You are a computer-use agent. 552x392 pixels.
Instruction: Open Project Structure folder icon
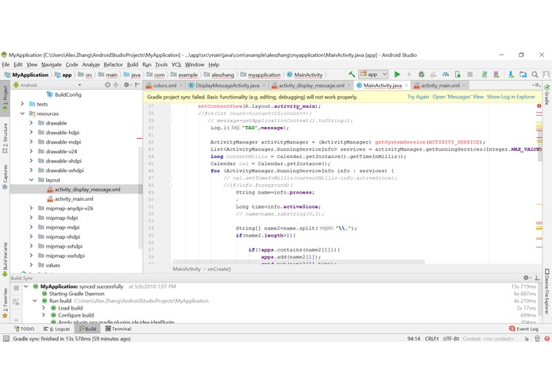523,75
